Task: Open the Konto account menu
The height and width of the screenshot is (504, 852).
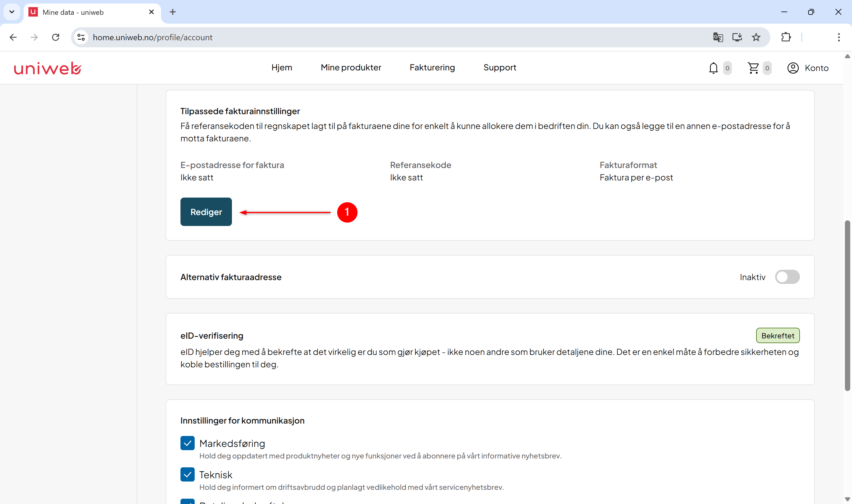Action: [808, 68]
